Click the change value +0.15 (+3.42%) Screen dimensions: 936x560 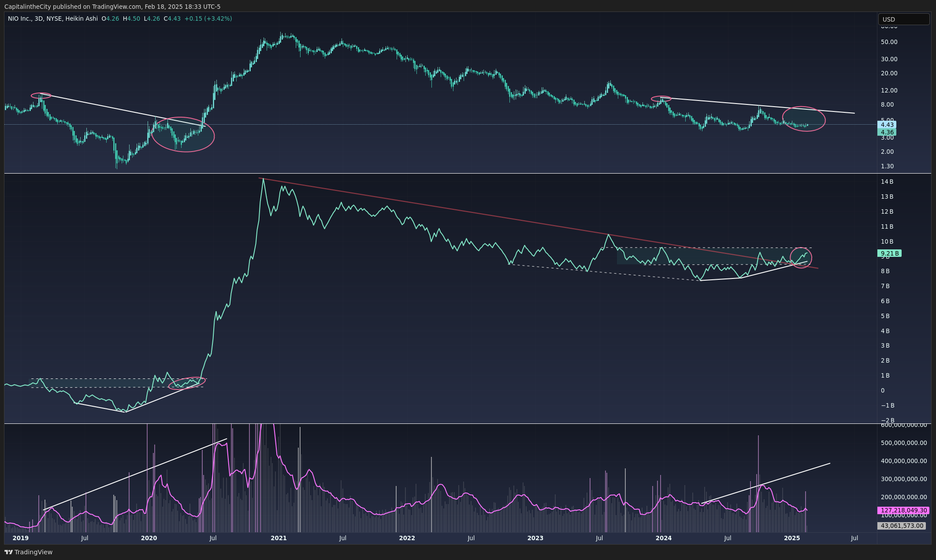click(208, 19)
